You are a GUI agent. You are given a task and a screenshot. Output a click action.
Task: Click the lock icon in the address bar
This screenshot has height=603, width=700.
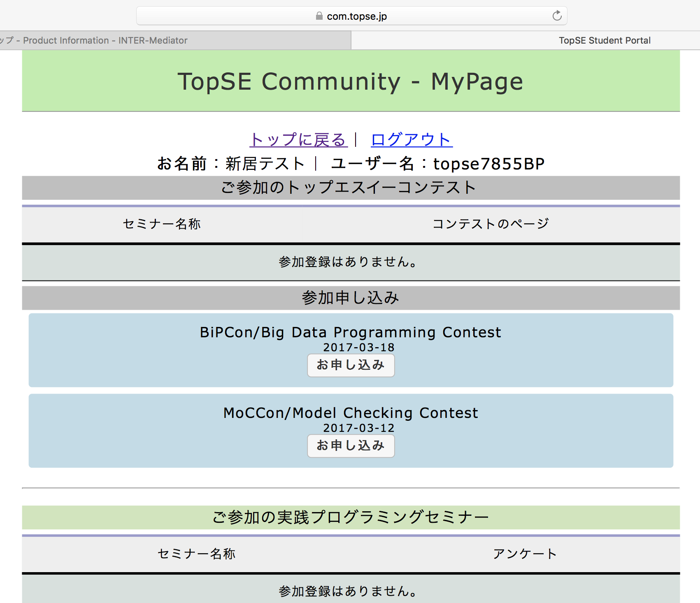(319, 16)
